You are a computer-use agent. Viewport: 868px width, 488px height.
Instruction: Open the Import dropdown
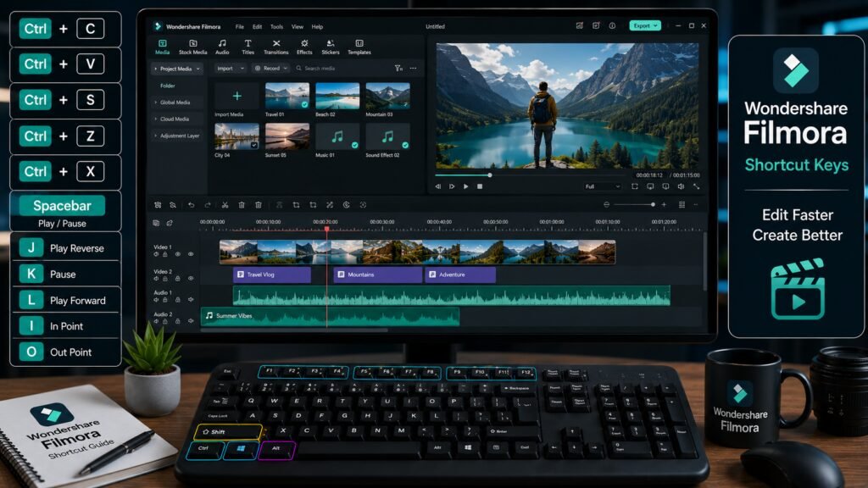pyautogui.click(x=229, y=68)
